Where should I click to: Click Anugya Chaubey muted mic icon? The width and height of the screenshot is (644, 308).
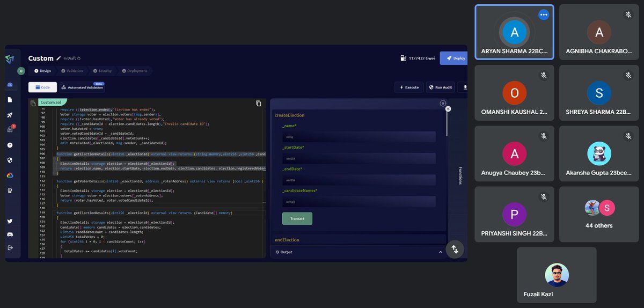coord(544,136)
